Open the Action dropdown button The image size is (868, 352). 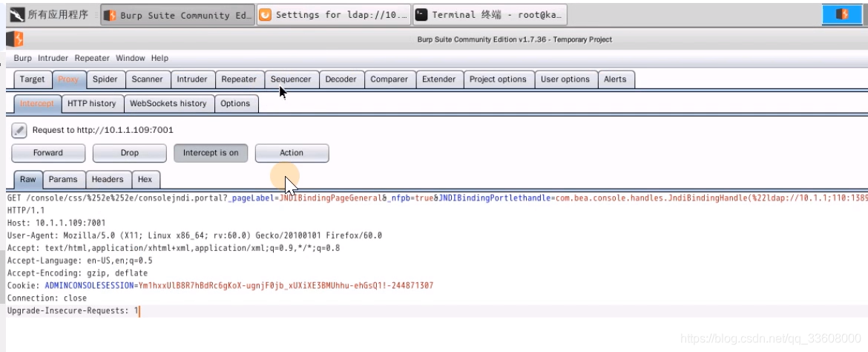tap(292, 153)
